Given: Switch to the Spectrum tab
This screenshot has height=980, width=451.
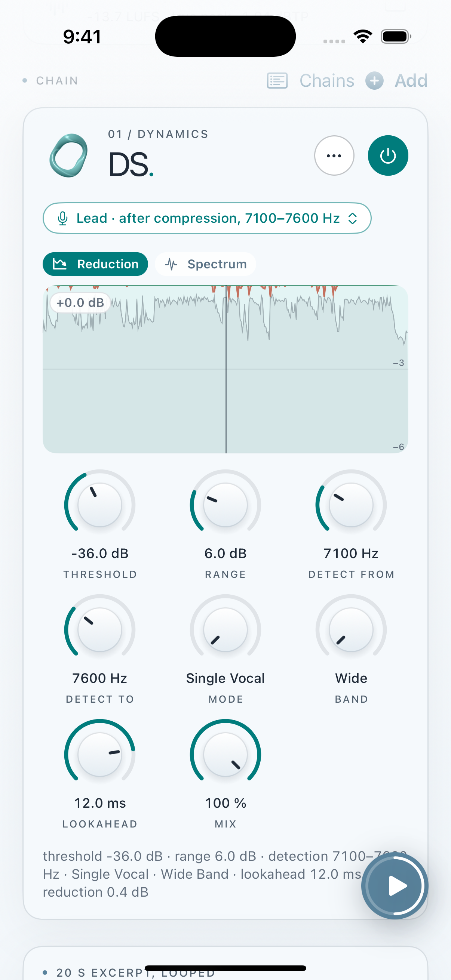Looking at the screenshot, I should [x=206, y=264].
